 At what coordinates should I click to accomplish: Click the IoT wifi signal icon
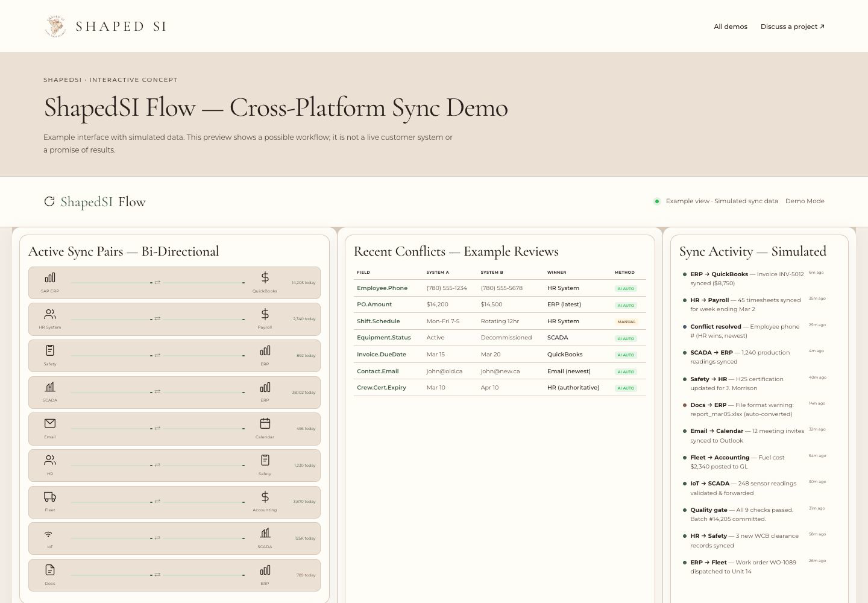tap(49, 534)
